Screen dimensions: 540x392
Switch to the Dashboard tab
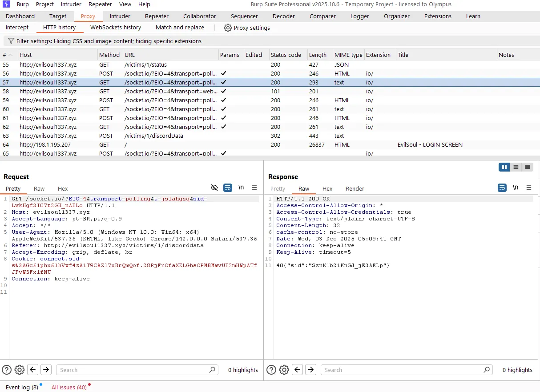click(x=20, y=16)
